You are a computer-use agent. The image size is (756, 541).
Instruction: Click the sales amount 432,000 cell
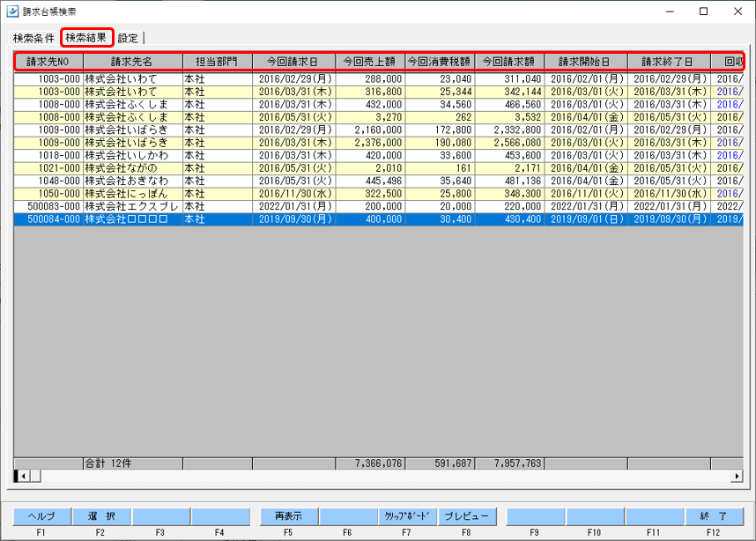(x=370, y=104)
